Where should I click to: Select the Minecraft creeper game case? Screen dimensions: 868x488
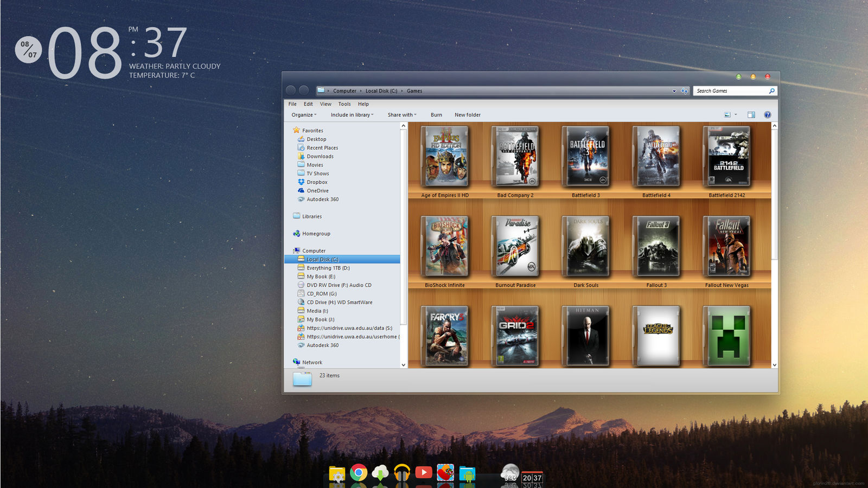tap(727, 336)
